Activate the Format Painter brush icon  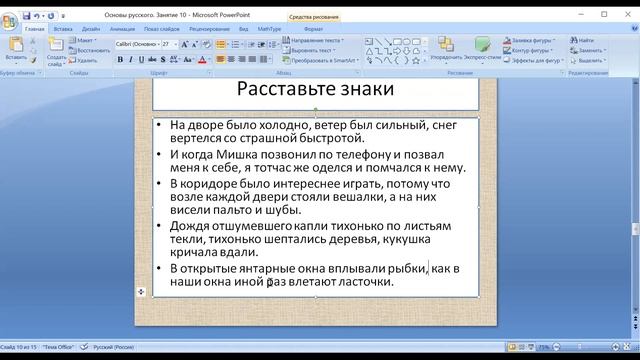pos(33,60)
